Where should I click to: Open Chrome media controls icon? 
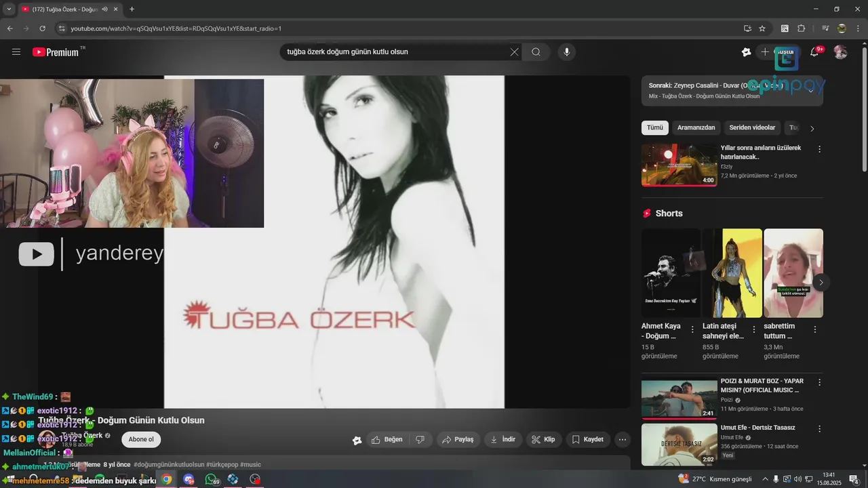point(825,28)
